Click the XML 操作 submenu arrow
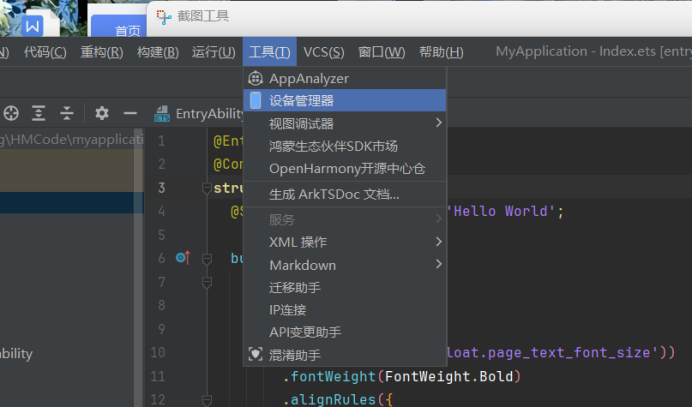Image resolution: width=692 pixels, height=408 pixels. [438, 241]
